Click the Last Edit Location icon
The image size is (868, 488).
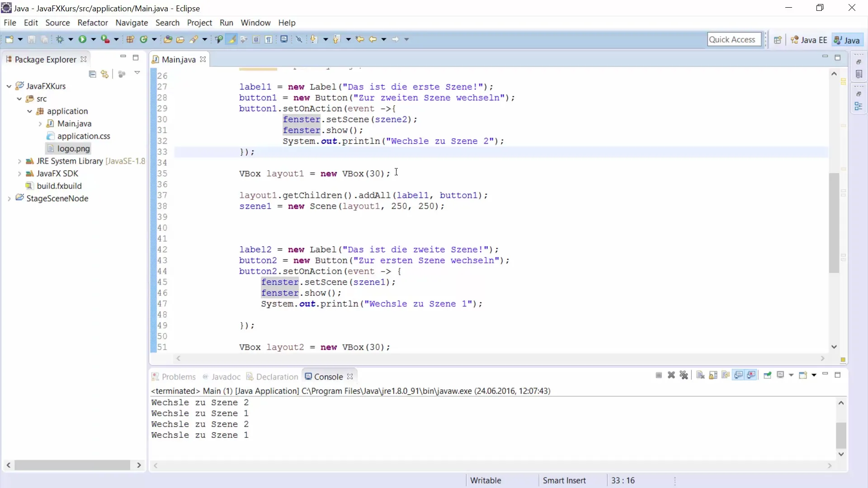pyautogui.click(x=360, y=40)
